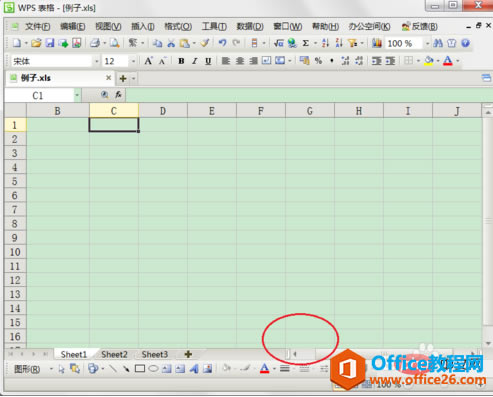Click the Undo arrow icon
This screenshot has height=397, width=493.
(x=222, y=43)
